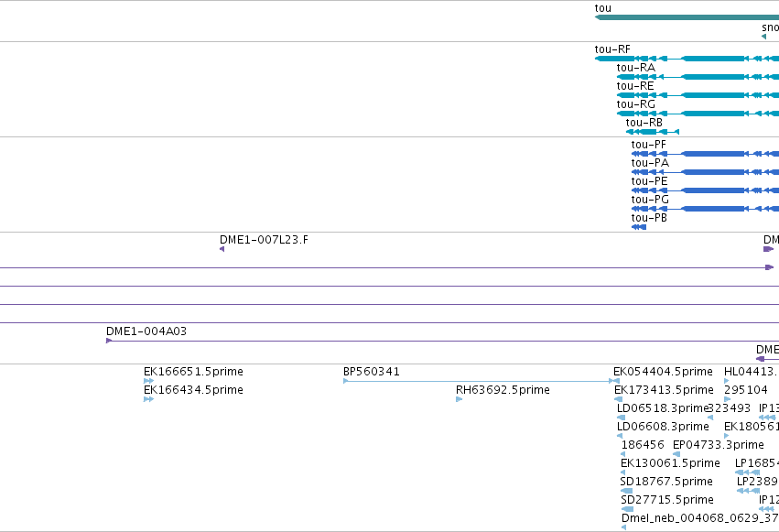This screenshot has height=532, width=779.
Task: Click the 186456 EST label
Action: pos(643,445)
